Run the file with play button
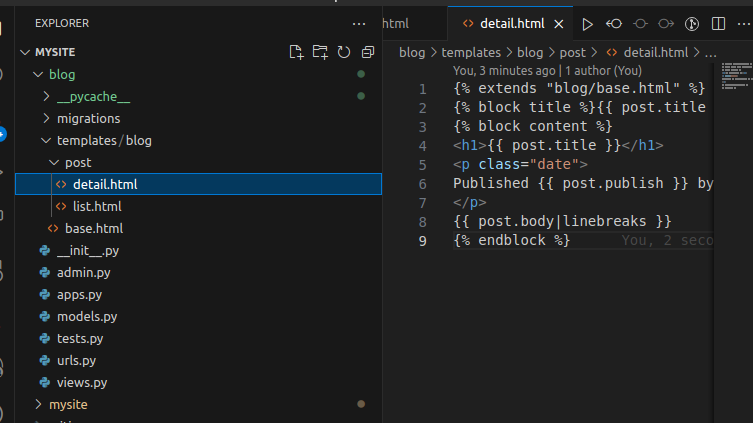753x423 pixels. pyautogui.click(x=587, y=24)
